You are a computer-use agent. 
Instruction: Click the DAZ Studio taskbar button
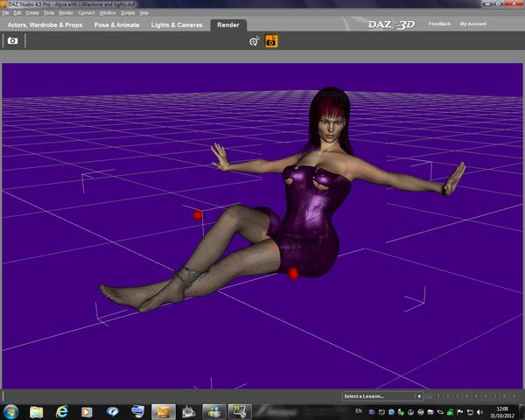[x=164, y=411]
